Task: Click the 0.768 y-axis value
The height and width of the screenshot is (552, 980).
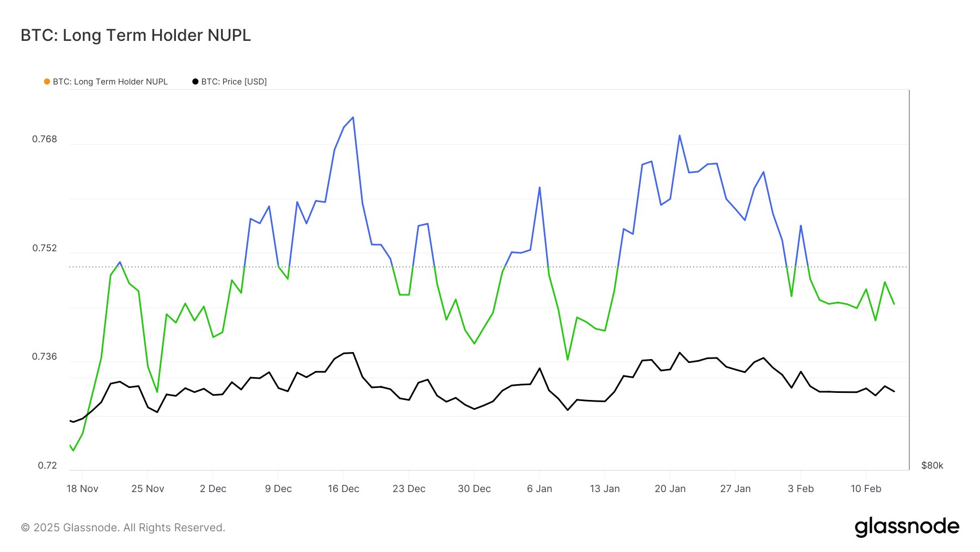Action: pyautogui.click(x=45, y=139)
